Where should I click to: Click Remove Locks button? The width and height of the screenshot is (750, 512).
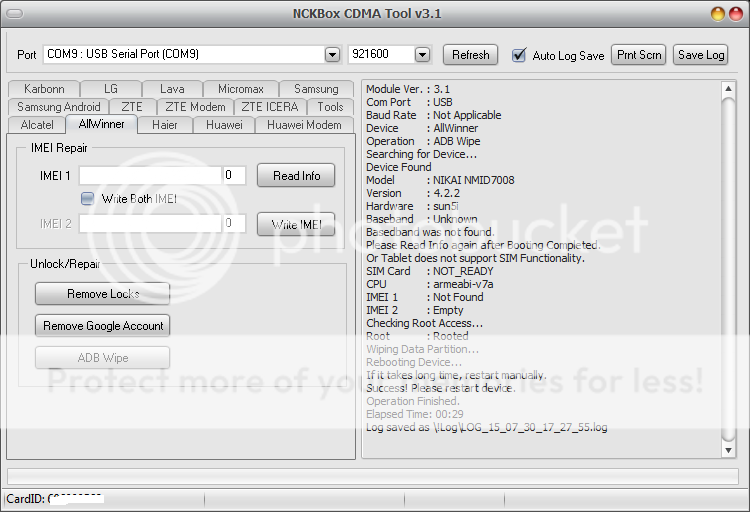[102, 294]
